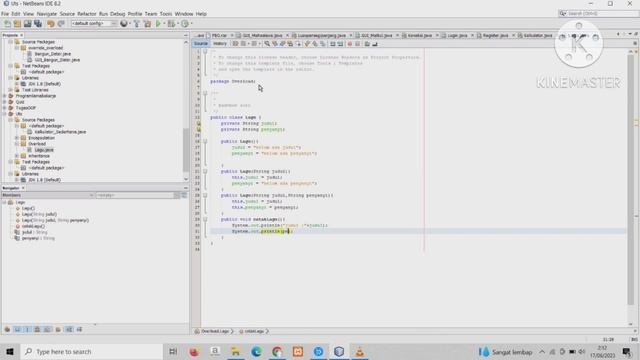Click the globe browser icon in toolbar
Screen dimensions: 640x360
tap(124, 24)
